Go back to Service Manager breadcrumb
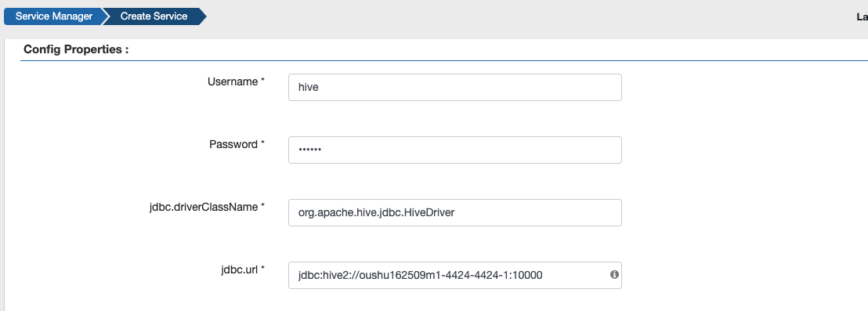868x311 pixels. [x=54, y=16]
